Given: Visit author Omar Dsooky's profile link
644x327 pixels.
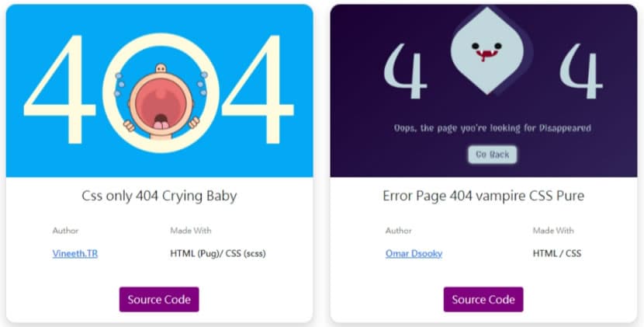Looking at the screenshot, I should (414, 253).
